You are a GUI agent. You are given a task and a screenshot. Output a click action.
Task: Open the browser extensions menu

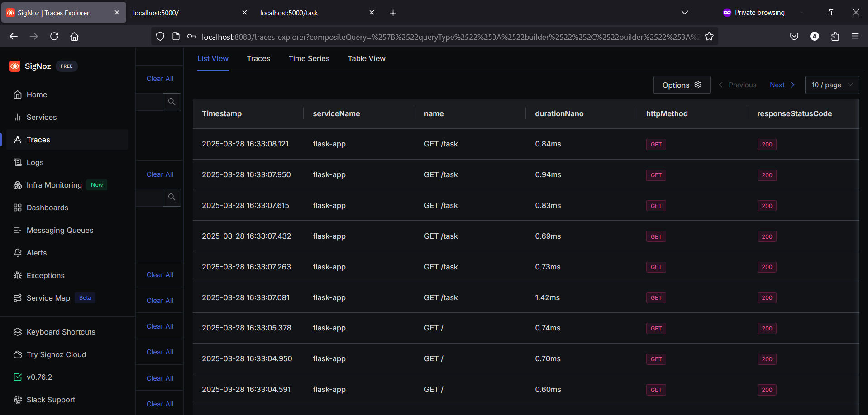click(835, 36)
